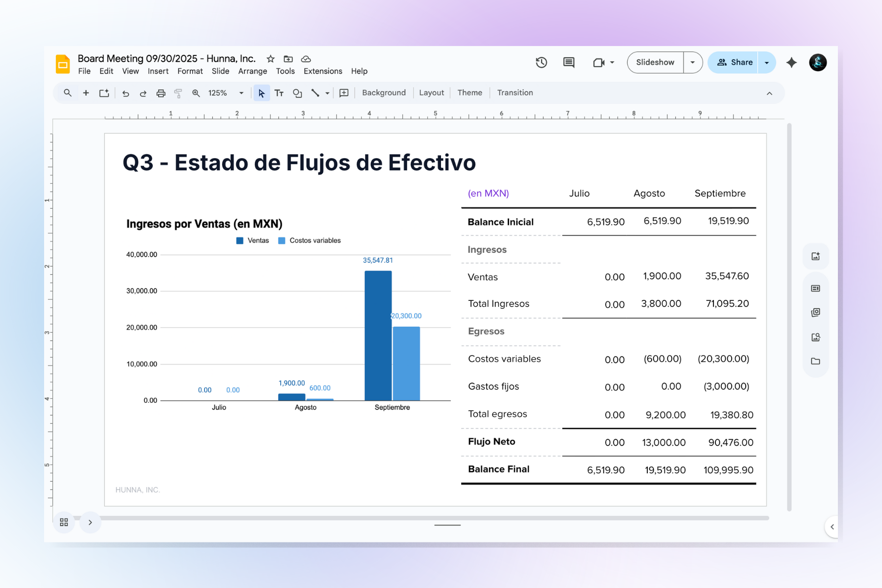The height and width of the screenshot is (588, 882).
Task: Select the Text box tool
Action: [279, 93]
